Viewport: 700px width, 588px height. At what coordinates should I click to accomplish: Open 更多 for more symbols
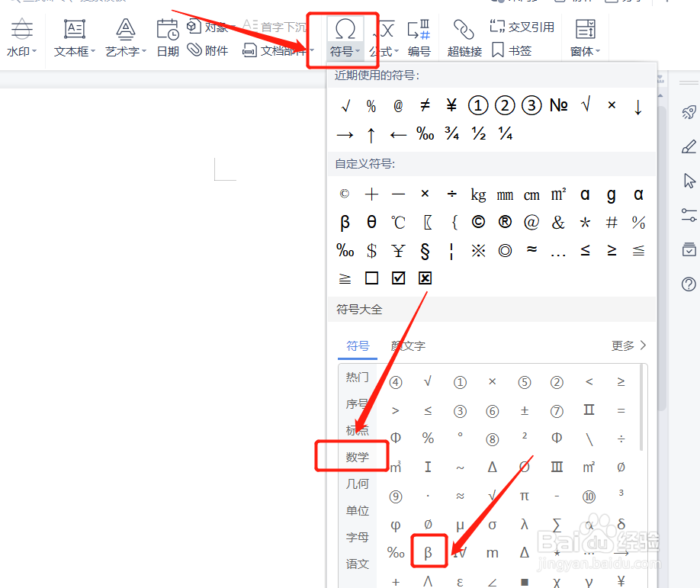tap(628, 345)
